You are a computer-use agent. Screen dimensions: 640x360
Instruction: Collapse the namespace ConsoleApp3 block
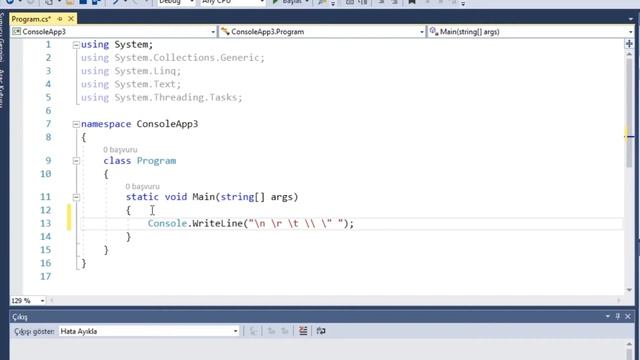[x=76, y=124]
